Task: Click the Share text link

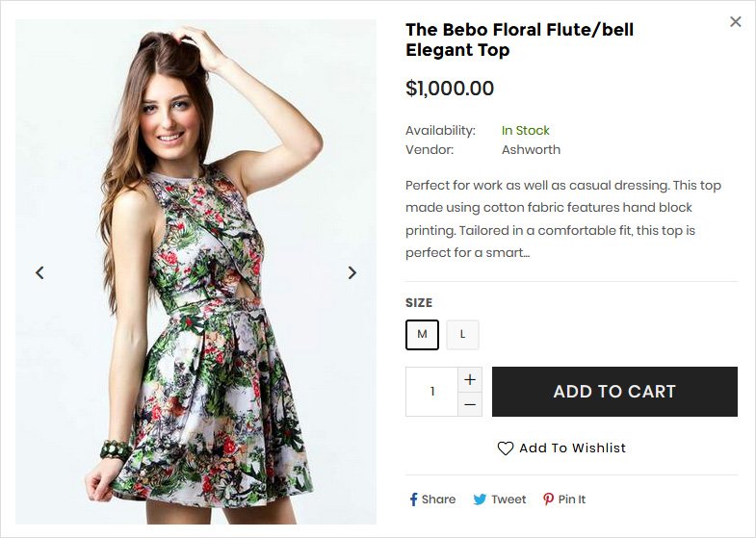Action: pos(438,500)
